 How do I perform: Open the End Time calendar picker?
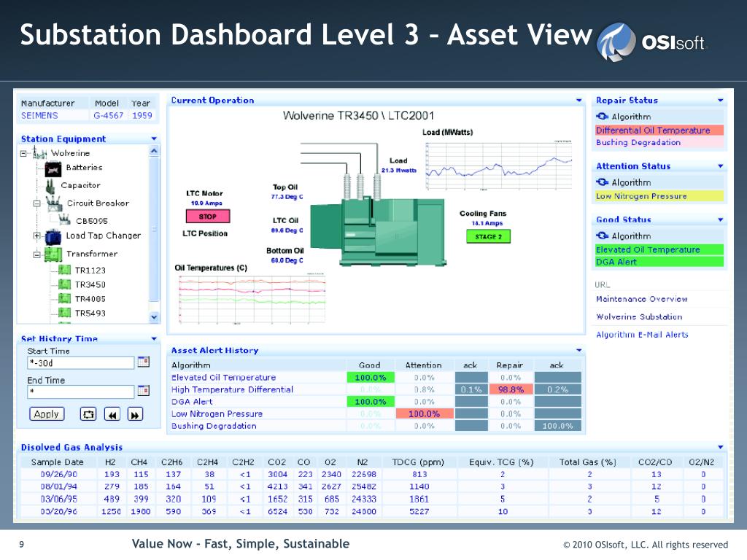144,391
